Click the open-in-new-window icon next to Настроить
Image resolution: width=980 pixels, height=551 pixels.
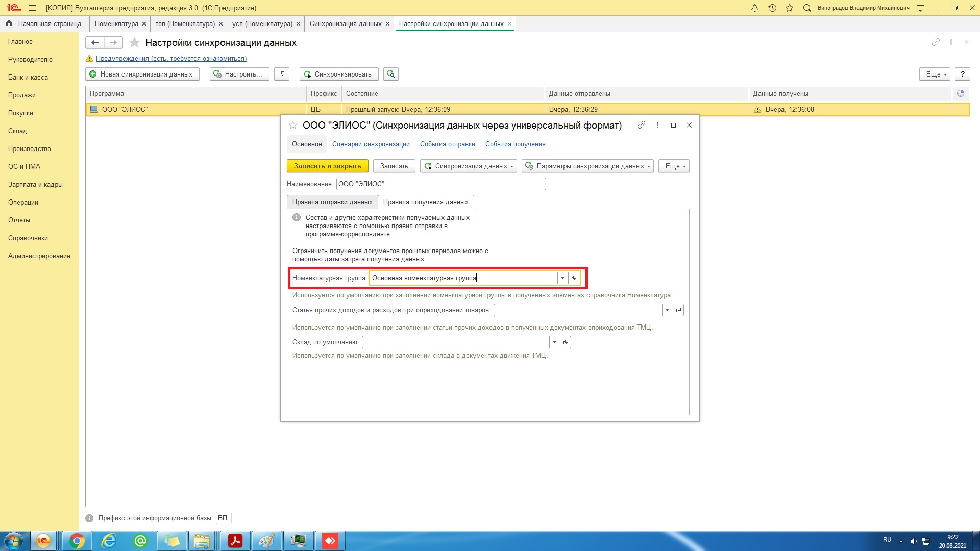[282, 74]
